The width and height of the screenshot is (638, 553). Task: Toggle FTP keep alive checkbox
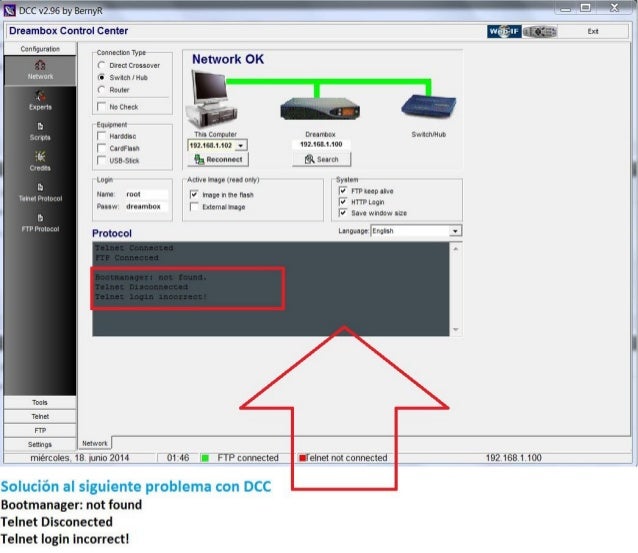[x=343, y=191]
